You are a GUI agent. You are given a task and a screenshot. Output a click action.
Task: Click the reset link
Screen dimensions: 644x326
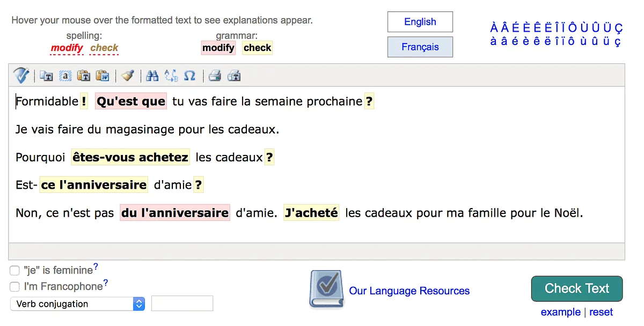601,312
